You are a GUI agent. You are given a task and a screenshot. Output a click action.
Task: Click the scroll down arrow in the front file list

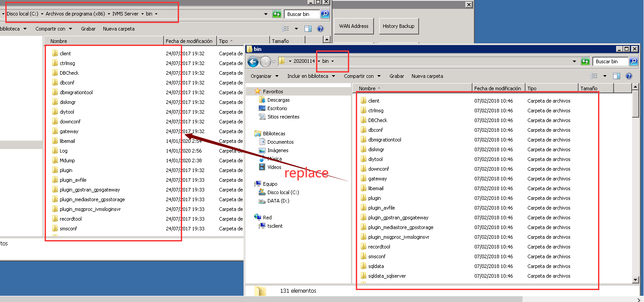pos(636,280)
